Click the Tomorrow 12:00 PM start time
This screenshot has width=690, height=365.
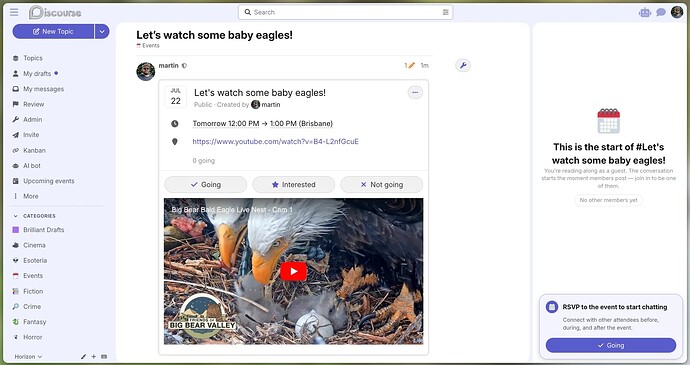pos(226,123)
